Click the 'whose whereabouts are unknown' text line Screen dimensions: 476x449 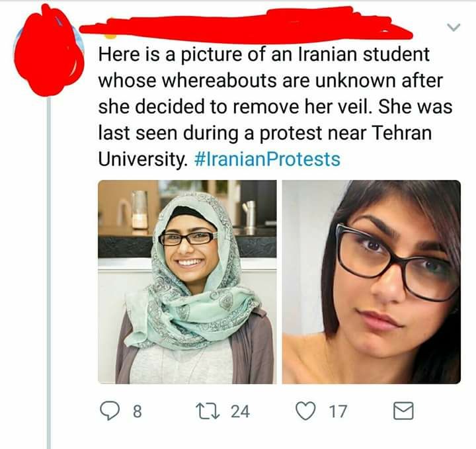(x=270, y=81)
